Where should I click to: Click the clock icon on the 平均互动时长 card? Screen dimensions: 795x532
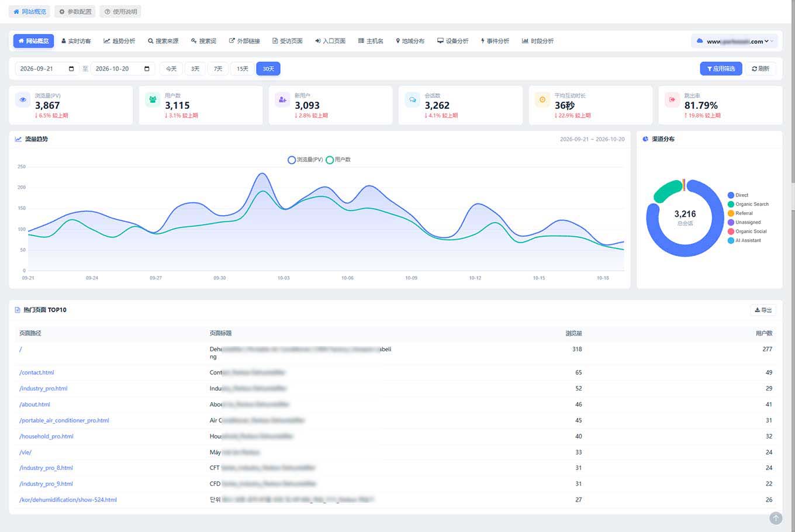(x=542, y=100)
